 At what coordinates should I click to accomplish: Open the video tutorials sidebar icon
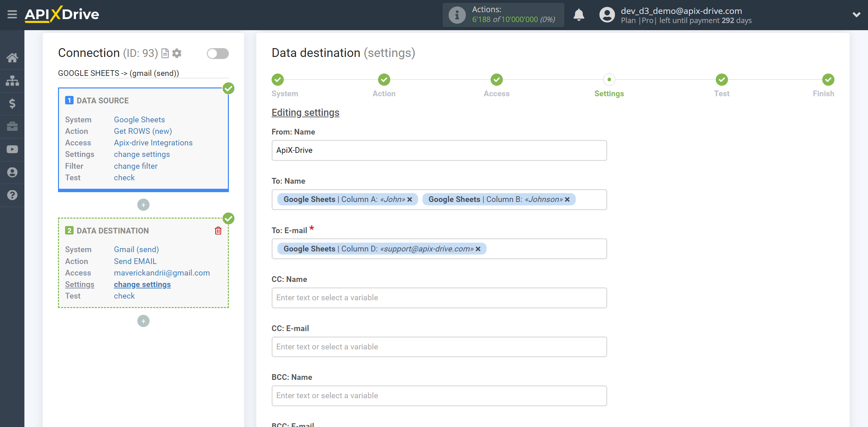12,149
